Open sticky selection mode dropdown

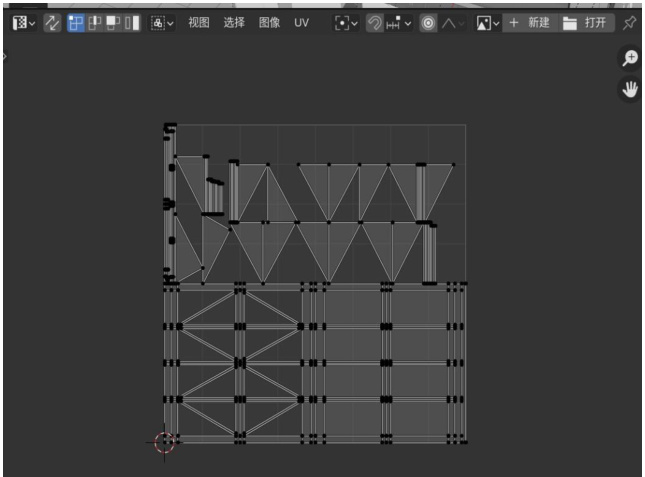coord(162,22)
